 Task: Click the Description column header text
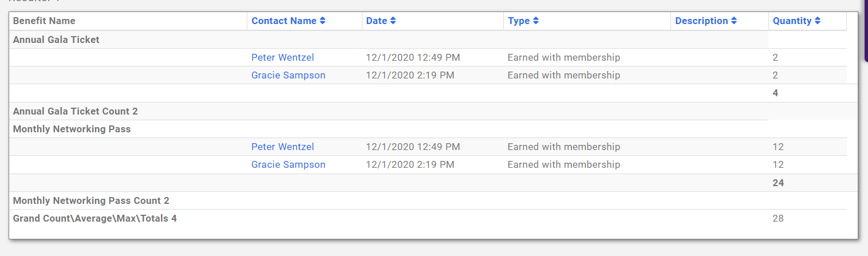[x=701, y=21]
